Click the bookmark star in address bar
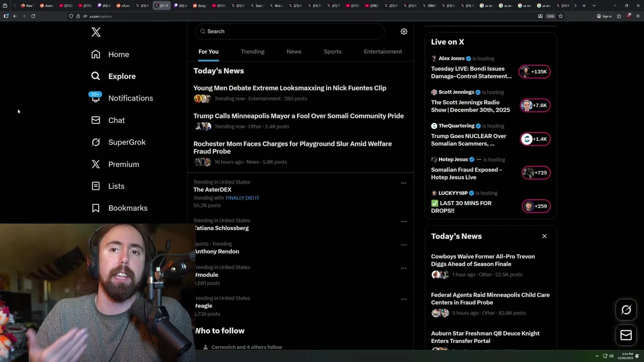 [560, 16]
